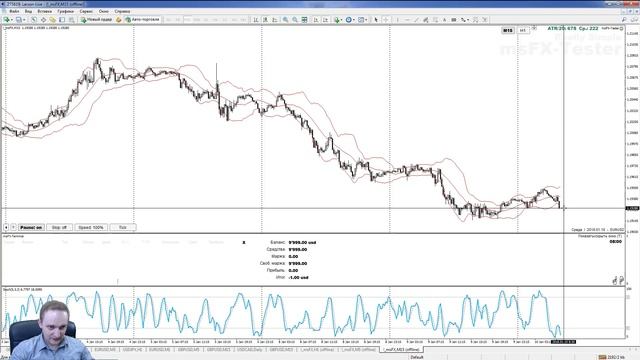The width and height of the screenshot is (640, 360).
Task: Switch to the USDCAD,Daily chart tab
Action: click(x=250, y=350)
